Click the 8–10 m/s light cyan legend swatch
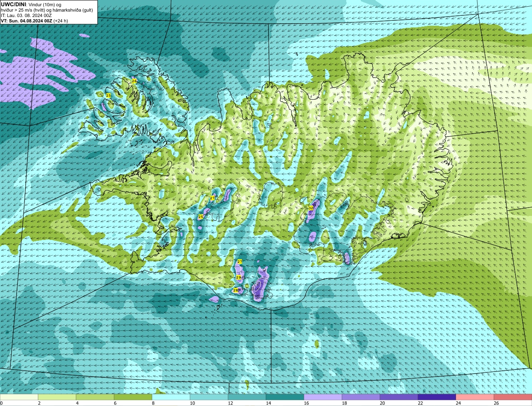This screenshot has height=406, width=532. pyautogui.click(x=171, y=397)
